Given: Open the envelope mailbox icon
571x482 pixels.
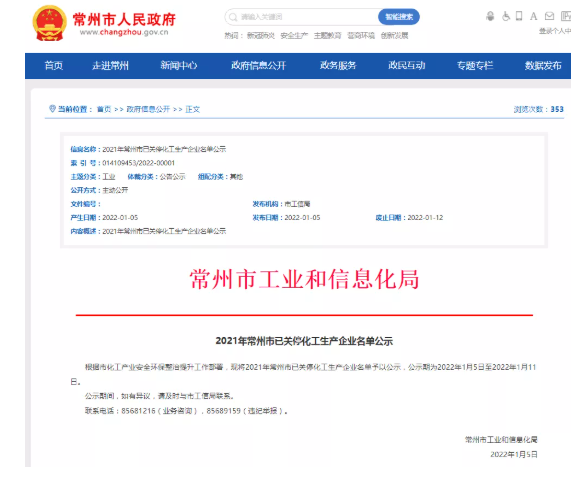Looking at the screenshot, I should coord(549,16).
